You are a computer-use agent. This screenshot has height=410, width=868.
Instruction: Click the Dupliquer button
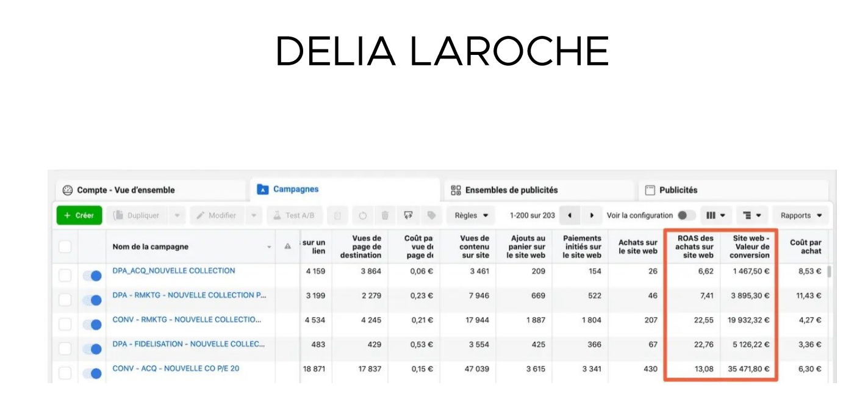click(x=137, y=215)
